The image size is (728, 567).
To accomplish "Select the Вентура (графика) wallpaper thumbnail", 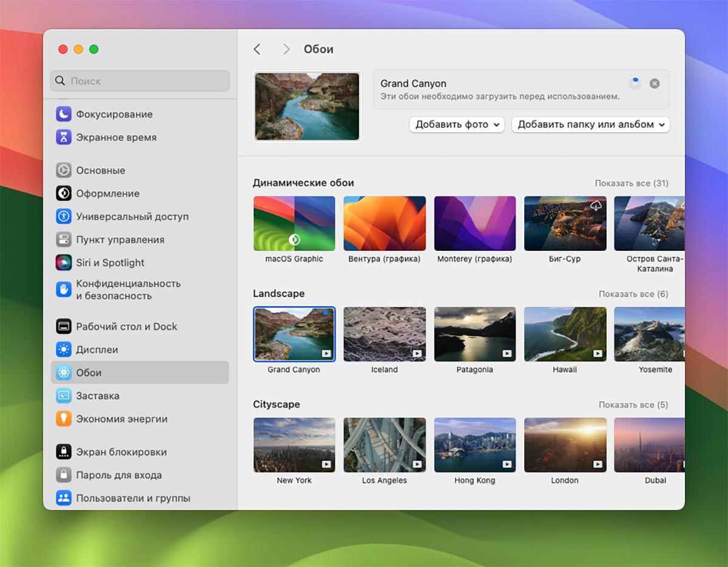I will pos(385,223).
